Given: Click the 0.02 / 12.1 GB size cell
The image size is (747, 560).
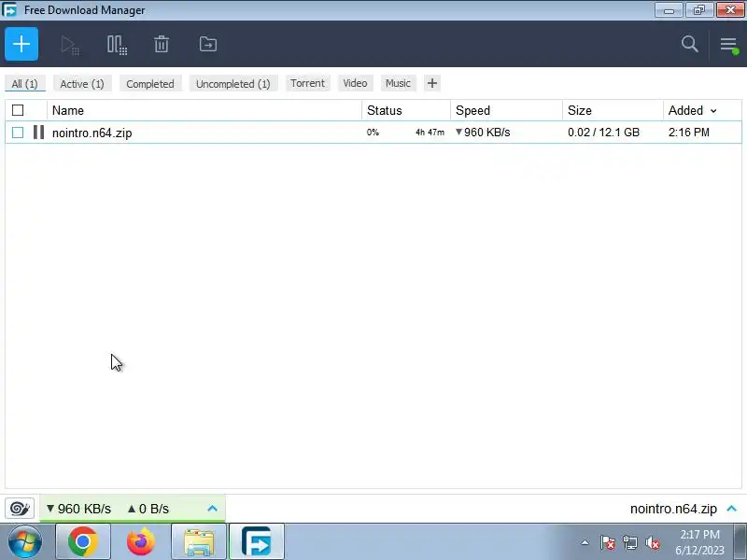Looking at the screenshot, I should point(603,133).
